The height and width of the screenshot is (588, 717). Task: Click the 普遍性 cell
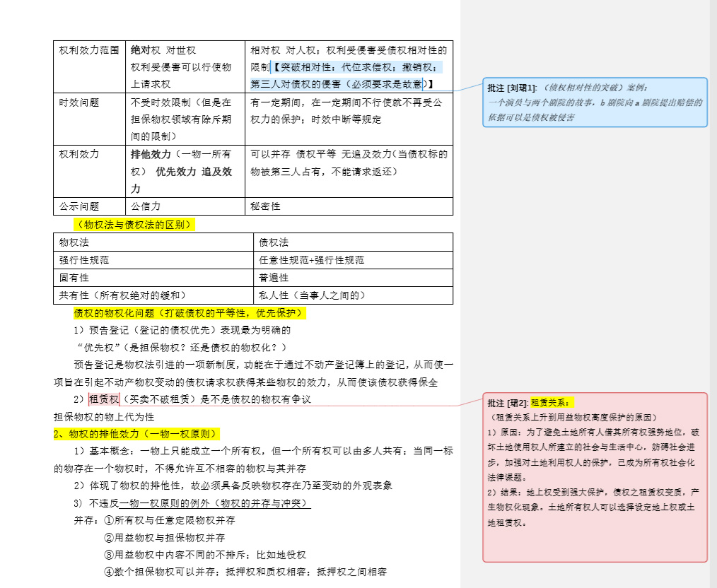pos(274,278)
